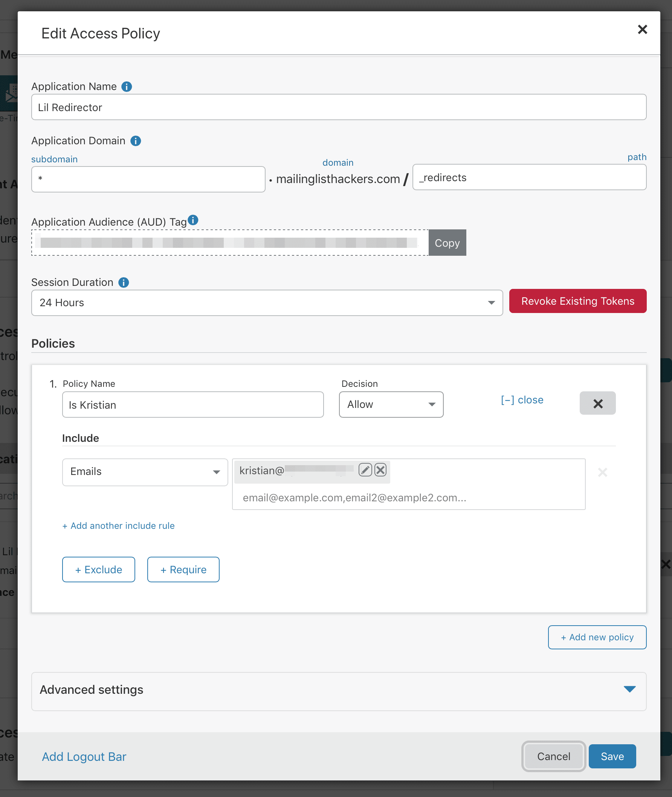The image size is (672, 797).
Task: Collapse the policy with close link
Action: click(522, 400)
